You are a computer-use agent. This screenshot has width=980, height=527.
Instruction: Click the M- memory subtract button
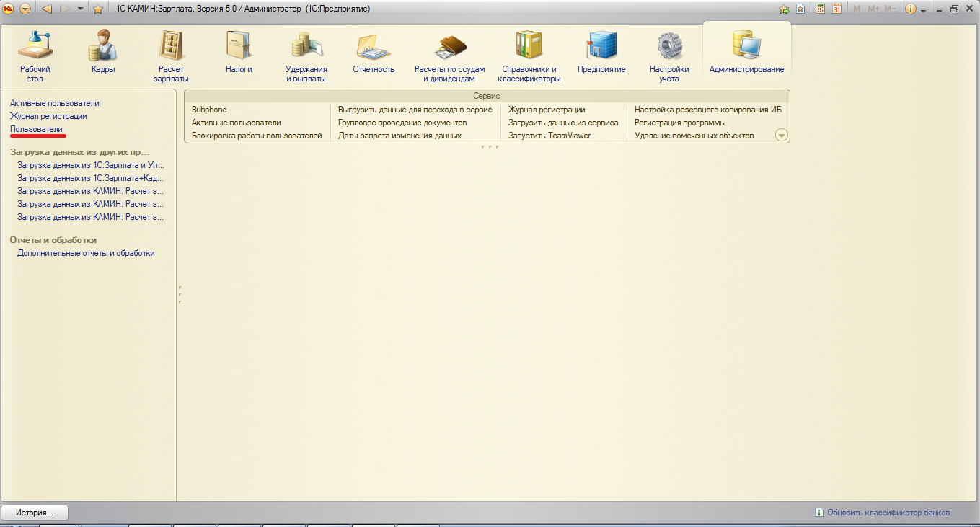pos(891,9)
